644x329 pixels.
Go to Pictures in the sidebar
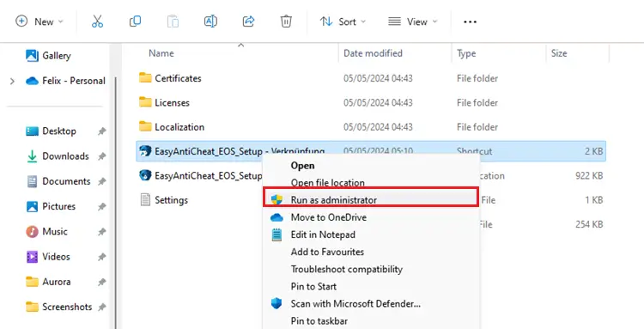(51, 206)
